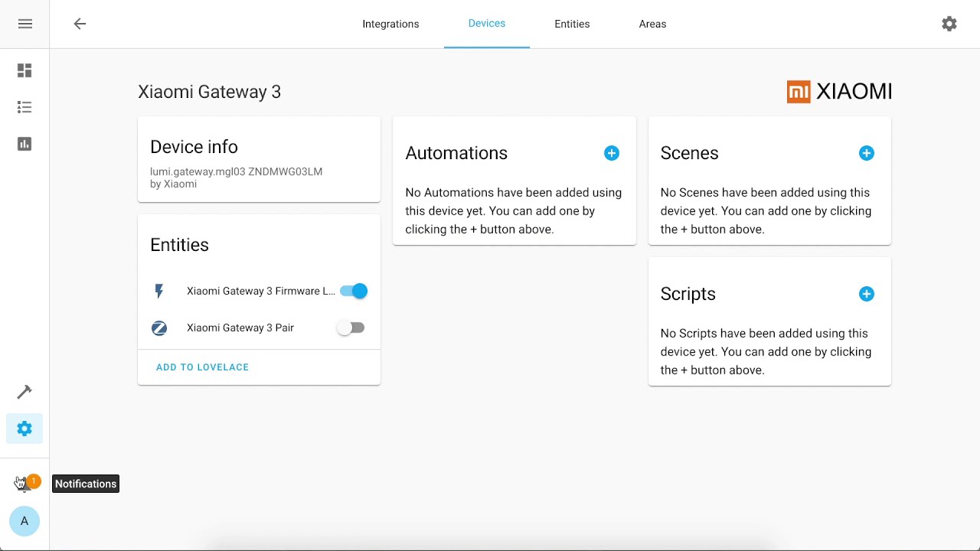Click the Xiaomi Gateway 3 device title
Image resolution: width=980 pixels, height=551 pixels.
[x=210, y=92]
